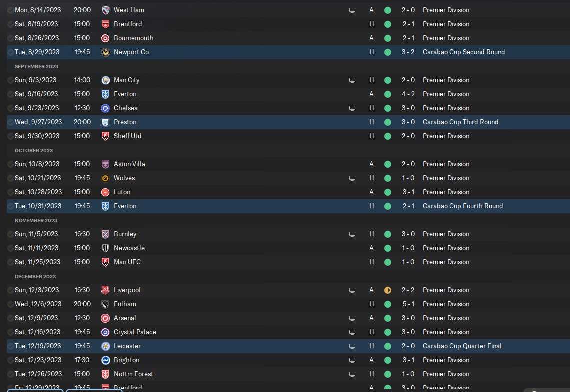
Task: Select the Preston fixture row
Action: pos(288,122)
